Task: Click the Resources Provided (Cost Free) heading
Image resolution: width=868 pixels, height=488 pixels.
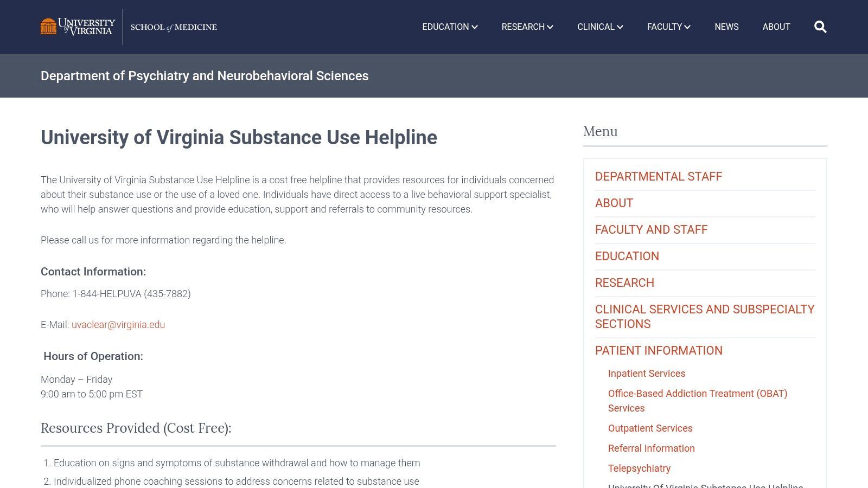Action: pos(136,428)
